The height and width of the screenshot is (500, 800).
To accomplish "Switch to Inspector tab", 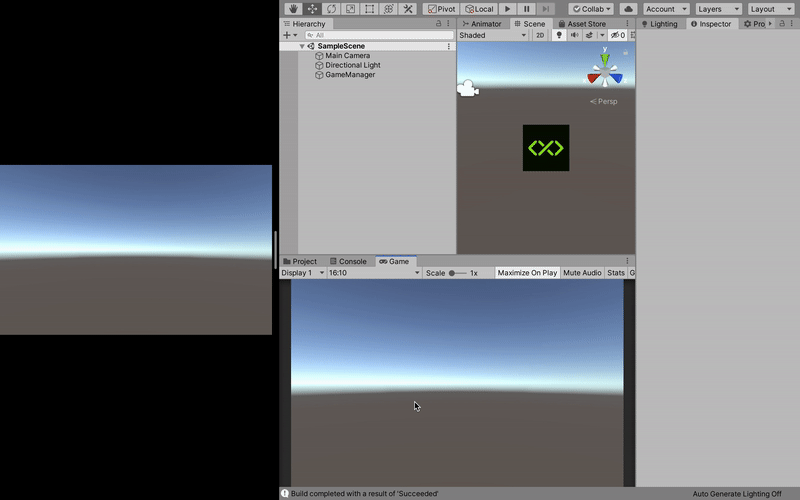I will click(x=711, y=23).
